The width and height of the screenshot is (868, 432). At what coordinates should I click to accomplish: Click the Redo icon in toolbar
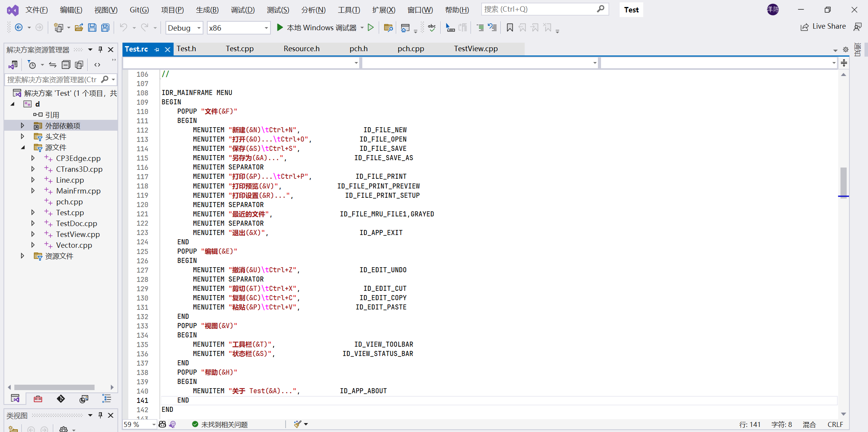(x=143, y=27)
